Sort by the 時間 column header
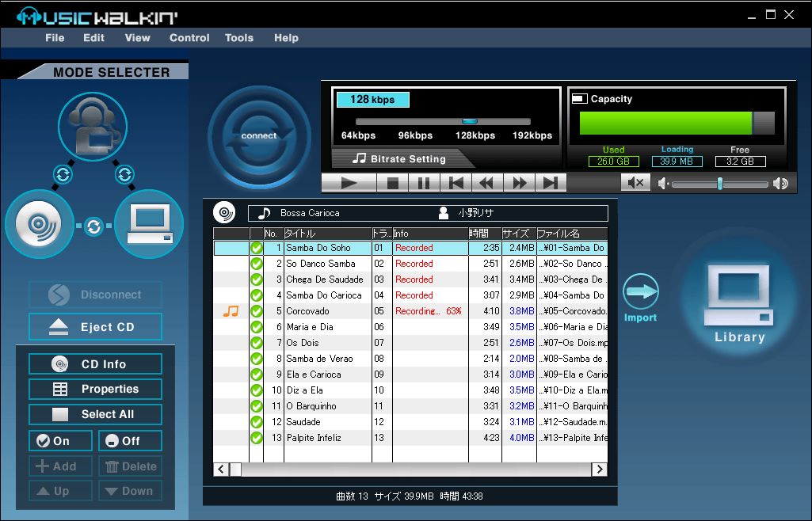Screen dimensions: 812x521 click(x=486, y=234)
